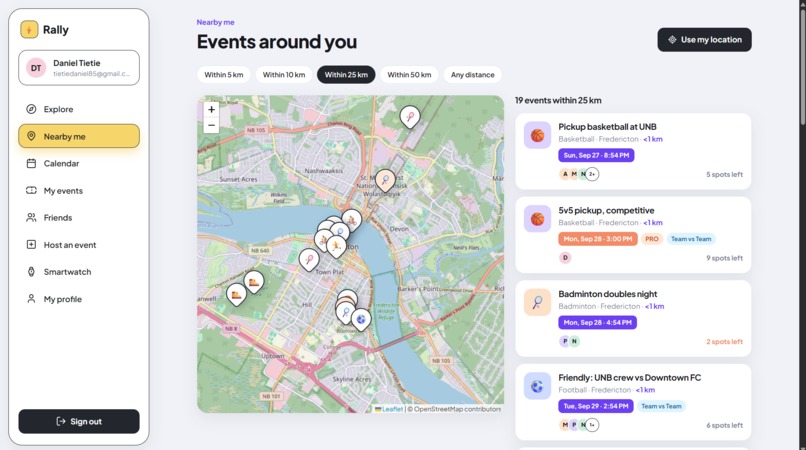Click the 2+ attendees bubble on Pickup basketball
This screenshot has width=806, height=450.
592,174
